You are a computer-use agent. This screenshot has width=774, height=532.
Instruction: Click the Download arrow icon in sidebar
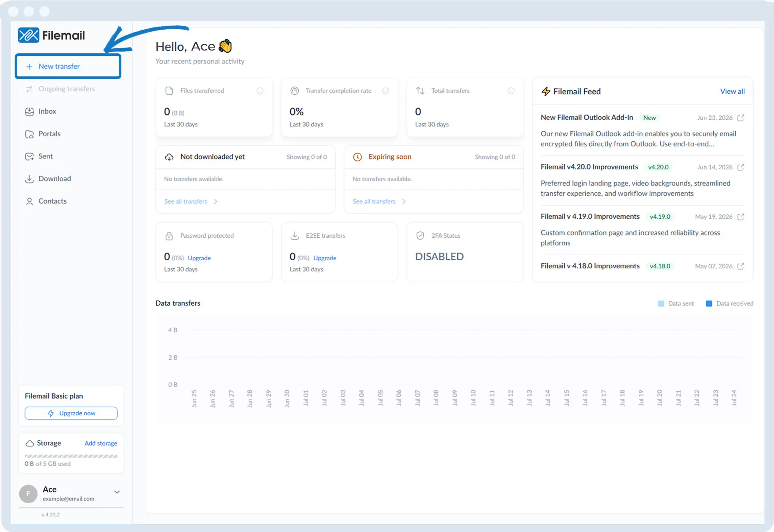[29, 179]
